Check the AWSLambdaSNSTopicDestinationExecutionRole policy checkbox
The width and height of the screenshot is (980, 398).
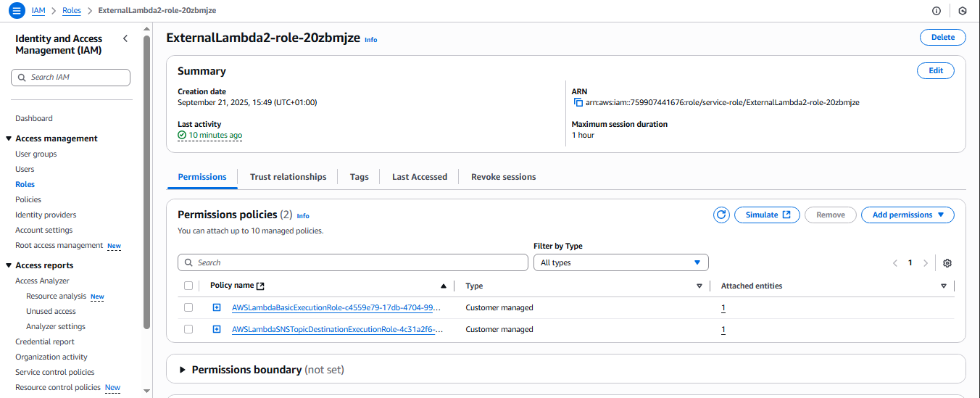pyautogui.click(x=188, y=329)
